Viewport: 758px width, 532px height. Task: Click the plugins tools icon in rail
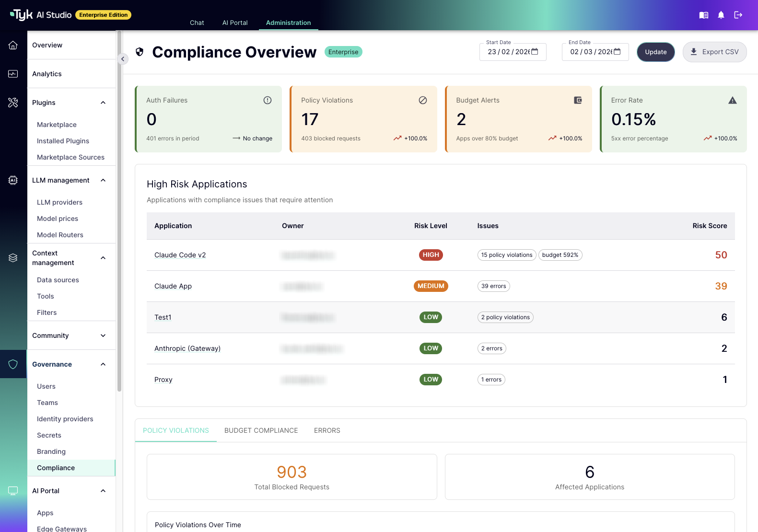click(13, 103)
